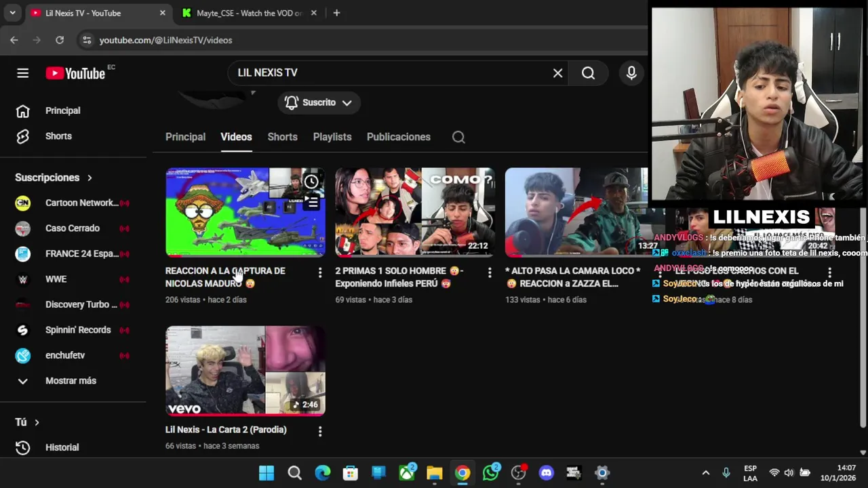Switch to Mayte_CSE browser tab
Image resolution: width=868 pixels, height=488 pixels.
(x=248, y=13)
